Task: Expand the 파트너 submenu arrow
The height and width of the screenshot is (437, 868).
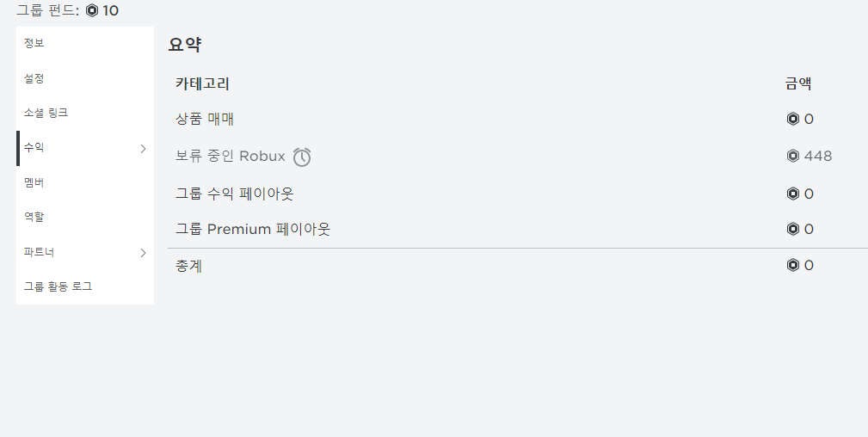Action: click(143, 252)
